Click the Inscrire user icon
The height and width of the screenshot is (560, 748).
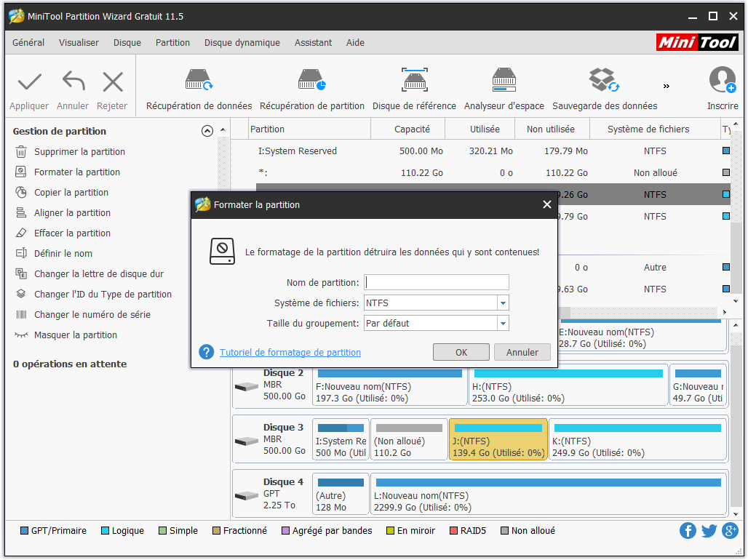tap(723, 80)
